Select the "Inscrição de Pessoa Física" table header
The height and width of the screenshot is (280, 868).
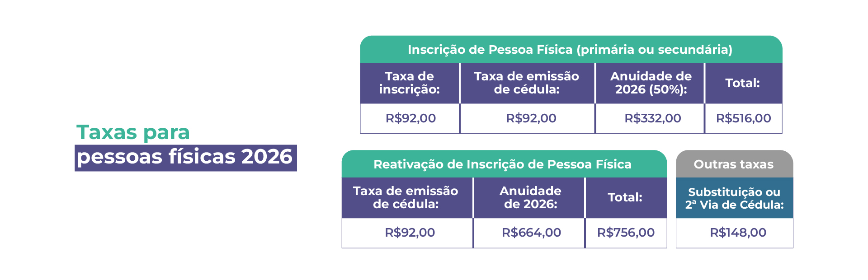pyautogui.click(x=570, y=50)
